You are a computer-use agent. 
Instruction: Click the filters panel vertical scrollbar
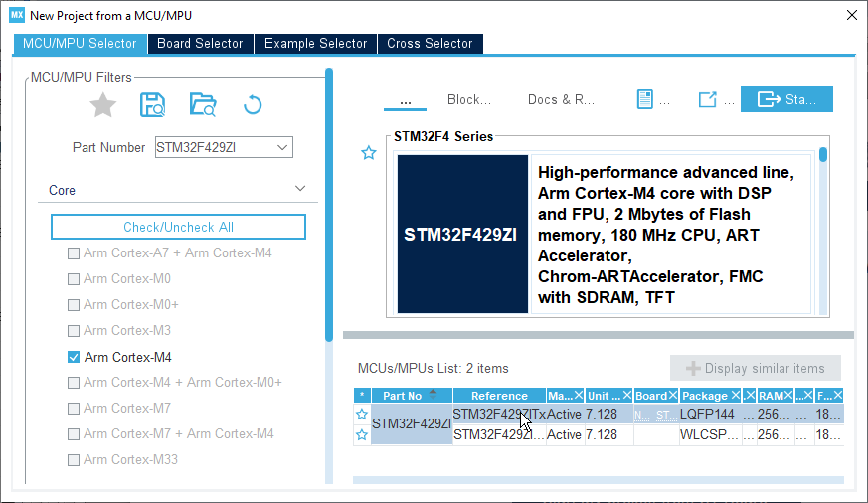[329, 205]
